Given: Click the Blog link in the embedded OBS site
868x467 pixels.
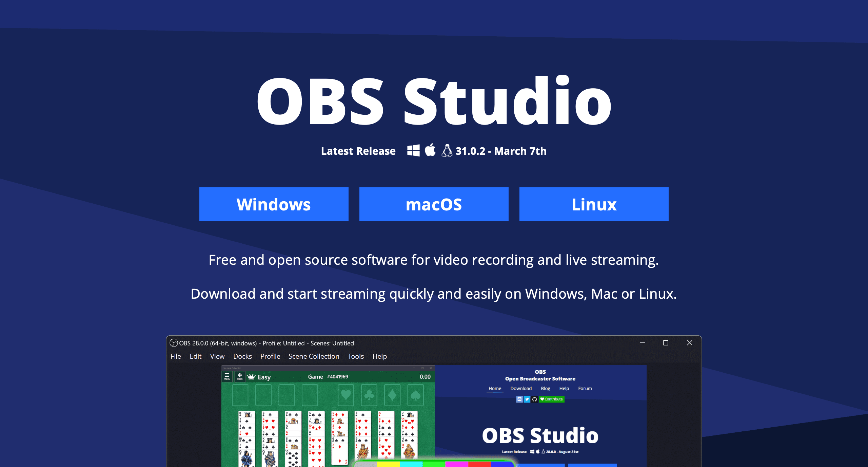Looking at the screenshot, I should click(x=545, y=389).
